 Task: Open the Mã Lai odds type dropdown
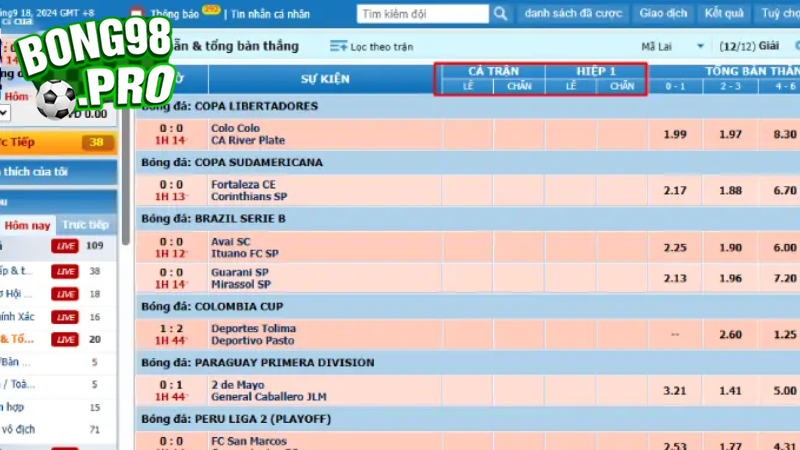pyautogui.click(x=673, y=47)
